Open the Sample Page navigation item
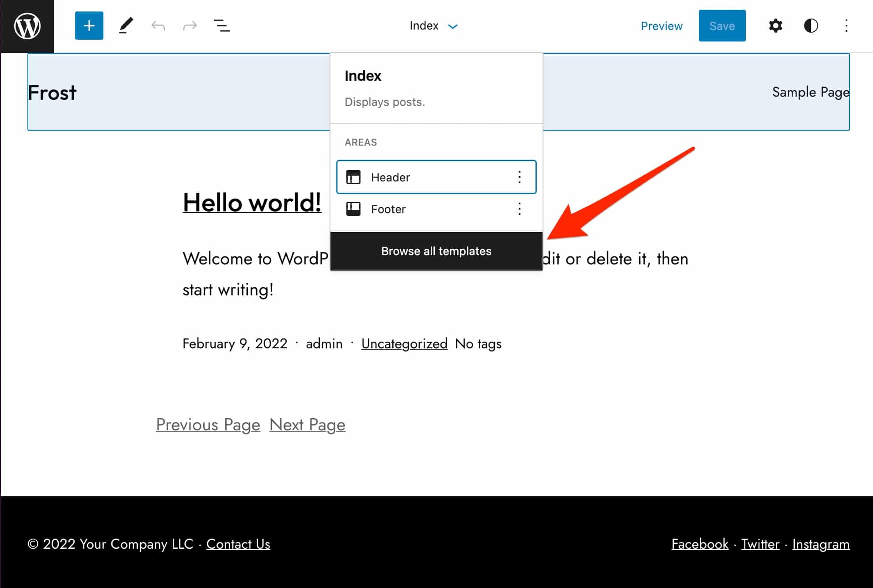This screenshot has width=873, height=588. click(810, 92)
